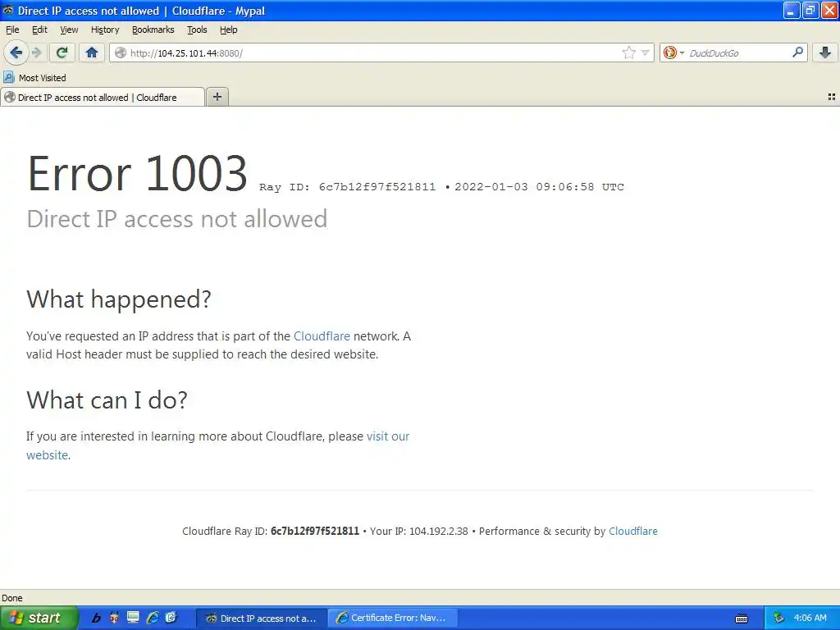The height and width of the screenshot is (630, 840).
Task: Click the Mypal window title bar icon
Action: pos(8,11)
